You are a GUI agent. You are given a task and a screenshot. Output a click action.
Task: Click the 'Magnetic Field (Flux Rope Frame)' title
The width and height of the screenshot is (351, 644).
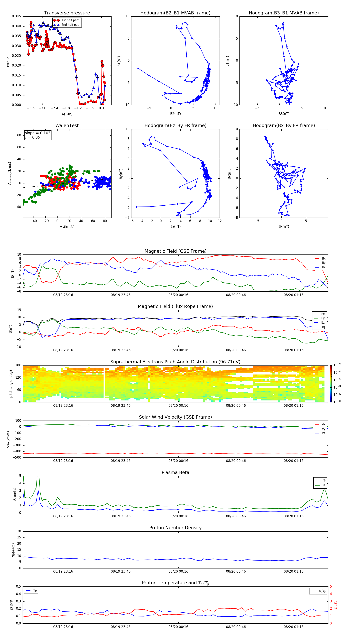(175, 307)
